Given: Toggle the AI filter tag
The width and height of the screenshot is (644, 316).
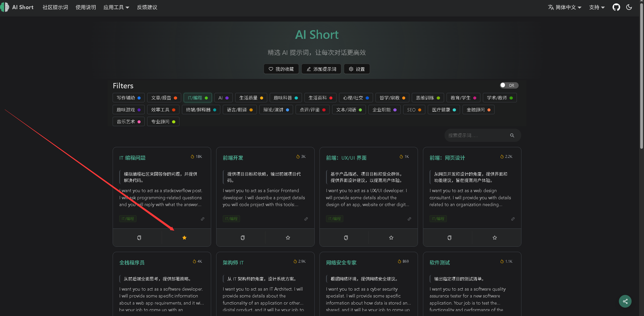Looking at the screenshot, I should pyautogui.click(x=224, y=98).
